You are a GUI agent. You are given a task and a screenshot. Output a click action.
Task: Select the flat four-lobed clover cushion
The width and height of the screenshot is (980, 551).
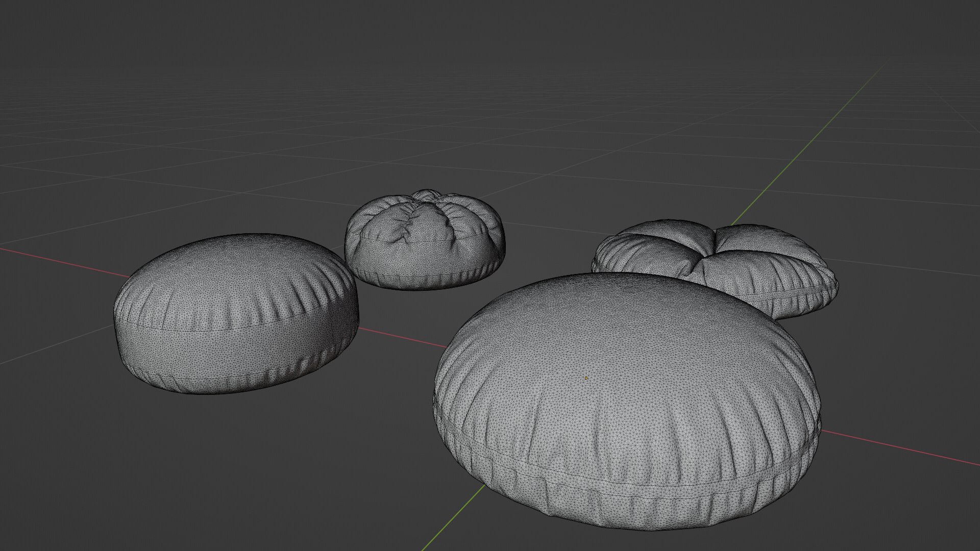click(x=715, y=269)
